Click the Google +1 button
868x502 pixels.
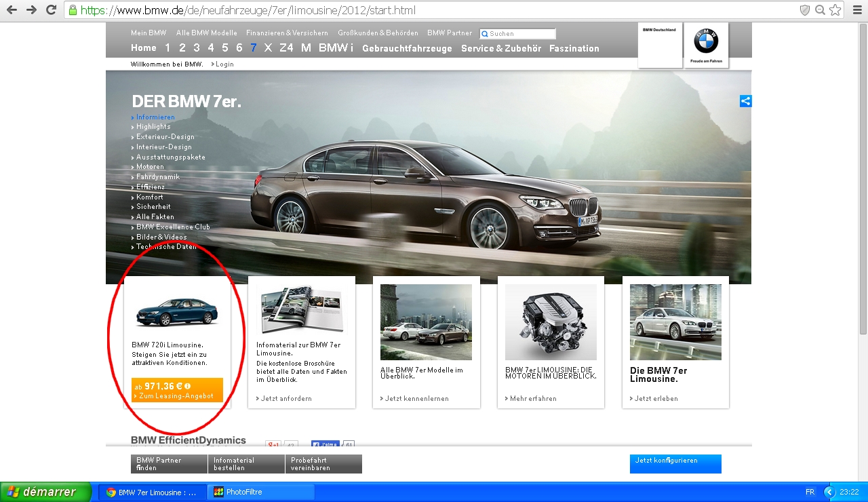pos(273,445)
